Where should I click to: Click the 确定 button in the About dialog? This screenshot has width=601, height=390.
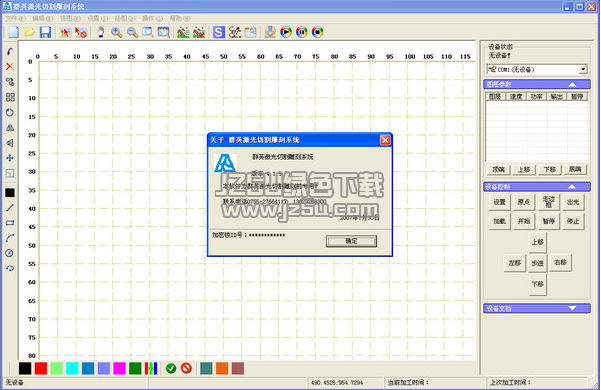click(x=351, y=241)
